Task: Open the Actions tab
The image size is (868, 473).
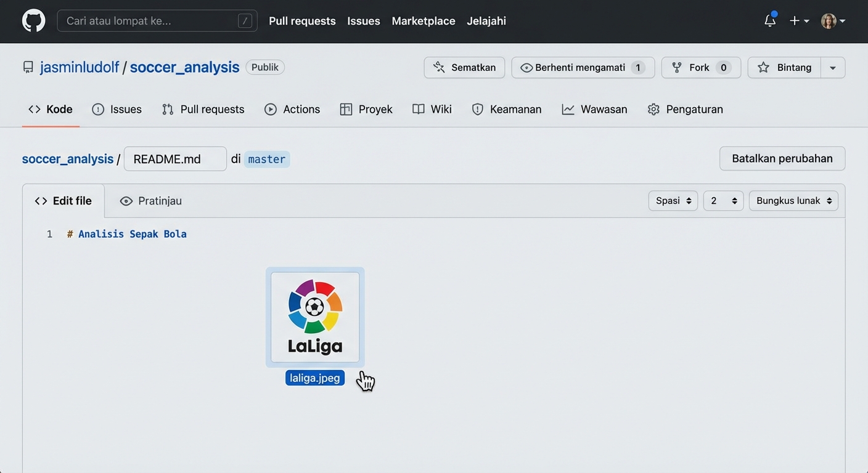Action: 292,110
